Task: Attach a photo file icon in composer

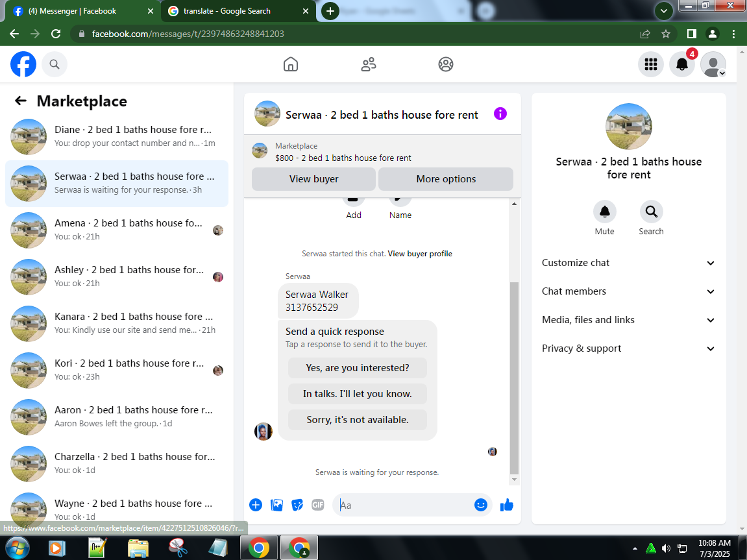Action: 276,505
